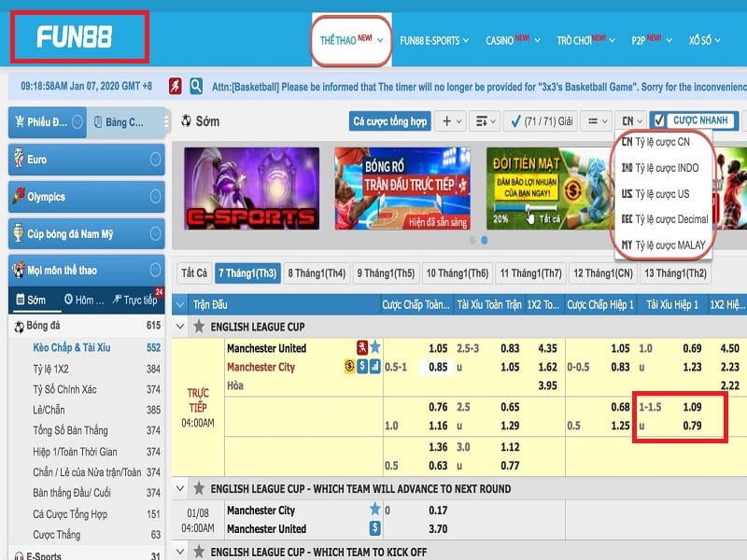This screenshot has width=747, height=560.
Task: Click the red running-man icon in the announcement bar
Action: [x=176, y=86]
